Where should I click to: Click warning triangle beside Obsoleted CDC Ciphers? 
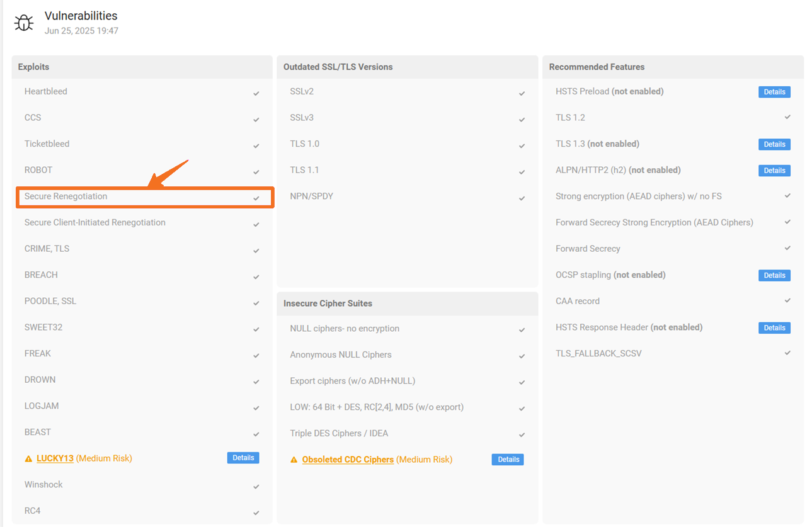(x=294, y=460)
